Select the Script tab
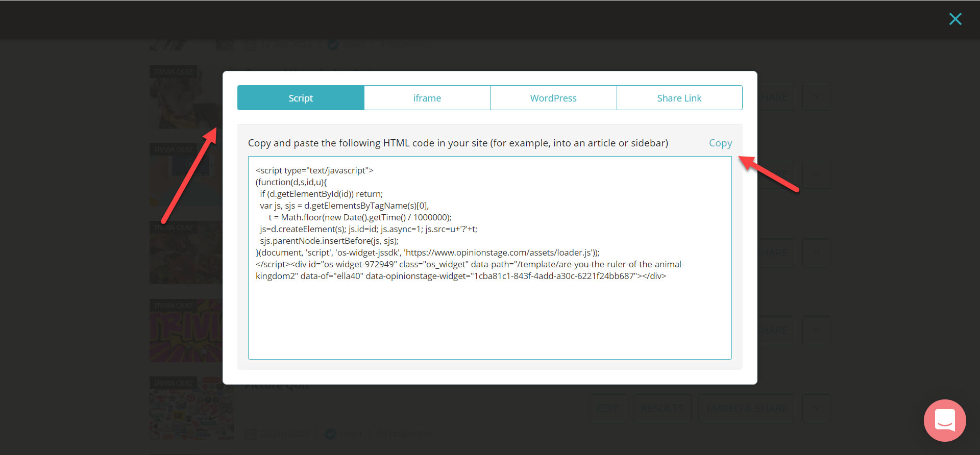The height and width of the screenshot is (455, 980). [x=301, y=98]
